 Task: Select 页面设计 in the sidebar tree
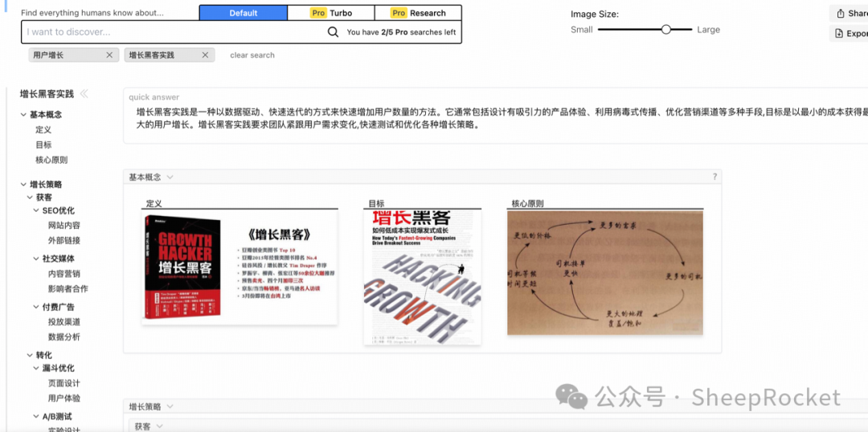point(64,383)
